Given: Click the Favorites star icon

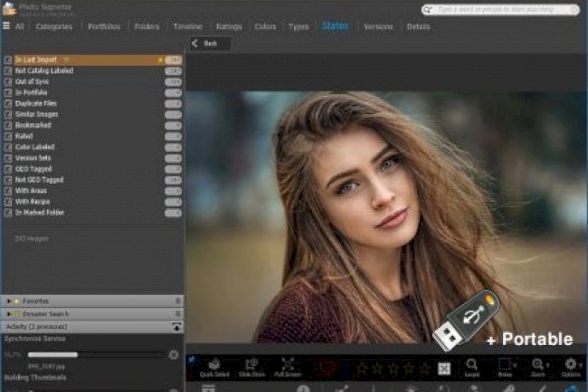Looking at the screenshot, I should click(16, 301).
